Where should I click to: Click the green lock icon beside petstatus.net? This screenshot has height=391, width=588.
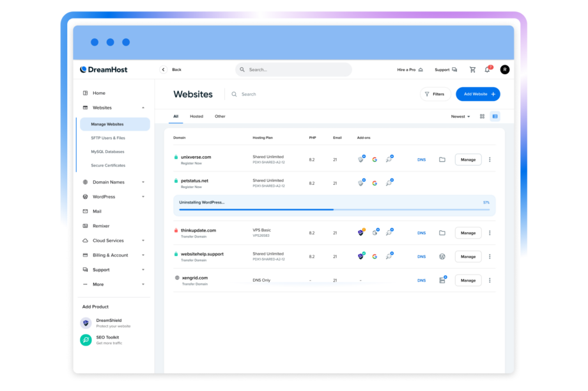(175, 180)
